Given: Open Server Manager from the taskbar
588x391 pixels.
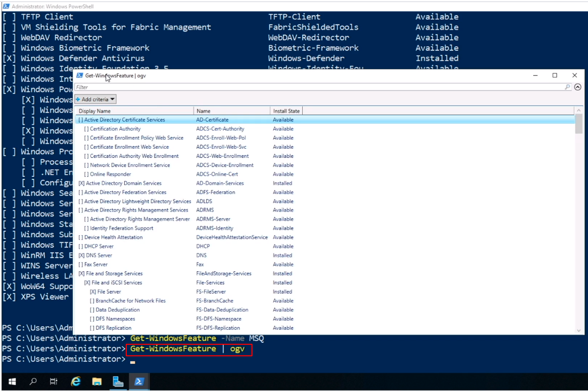Looking at the screenshot, I should (x=118, y=382).
